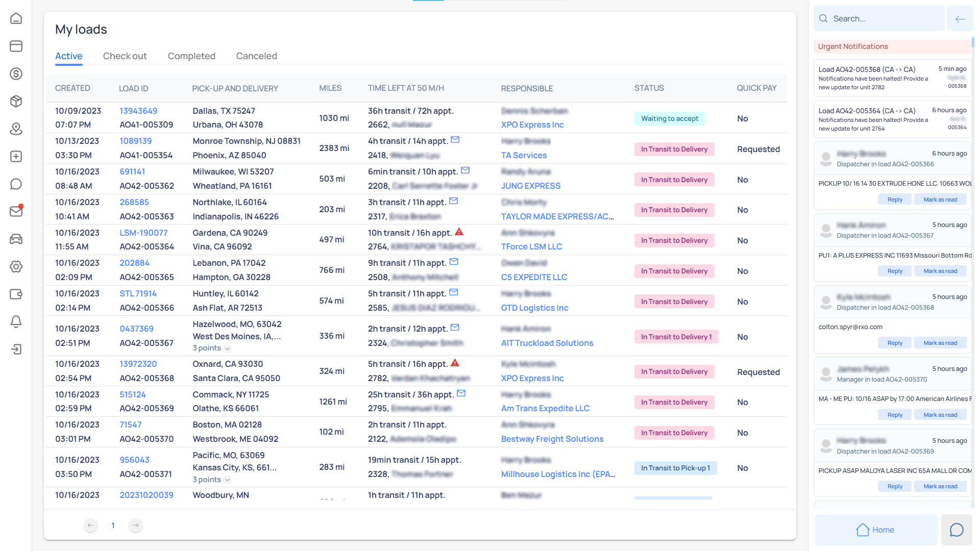
Task: Reply to Kyle McIntosh's message
Action: tap(894, 342)
